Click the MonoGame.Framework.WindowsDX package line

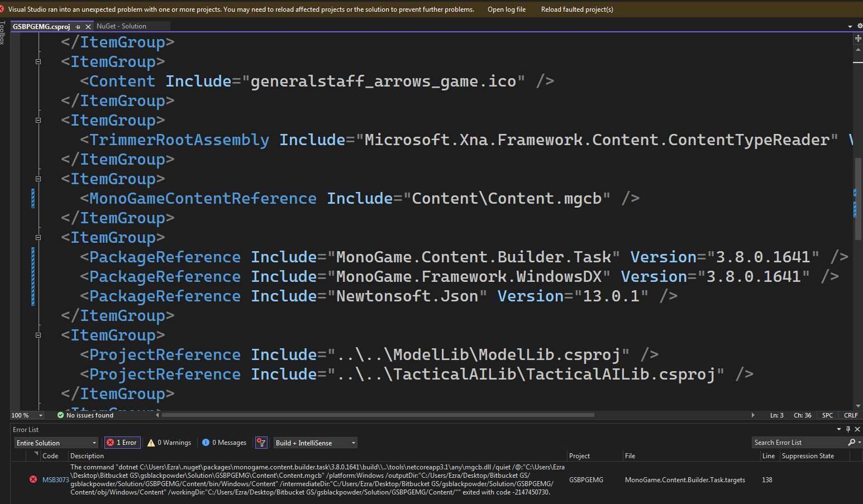pyautogui.click(x=459, y=277)
